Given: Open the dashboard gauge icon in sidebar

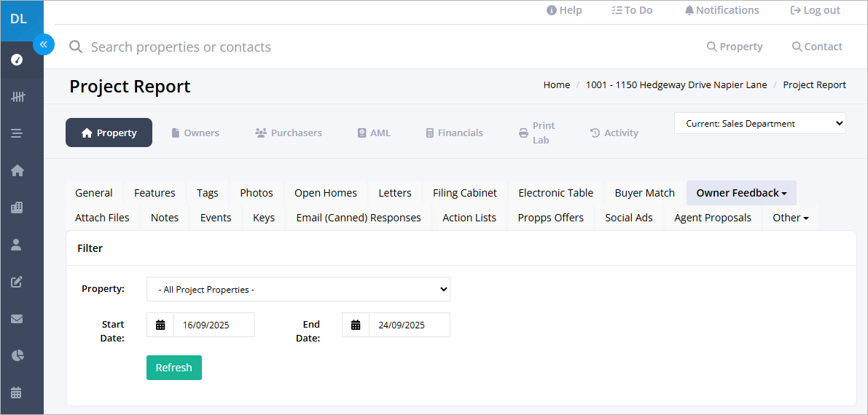Looking at the screenshot, I should (17, 60).
